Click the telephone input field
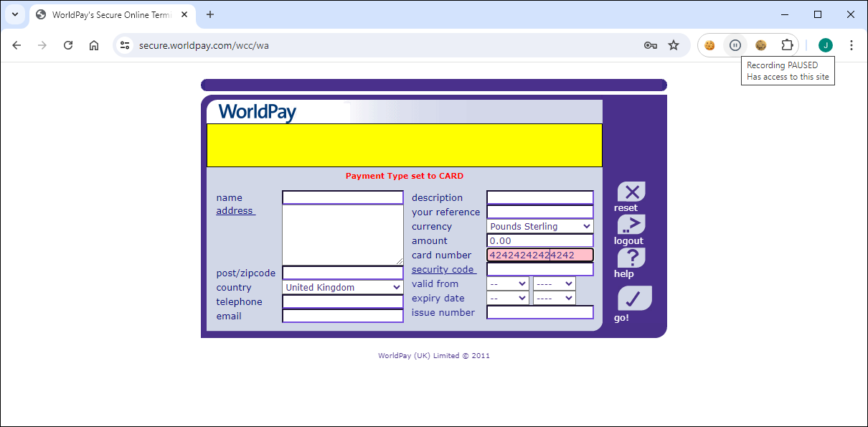 [x=343, y=301]
